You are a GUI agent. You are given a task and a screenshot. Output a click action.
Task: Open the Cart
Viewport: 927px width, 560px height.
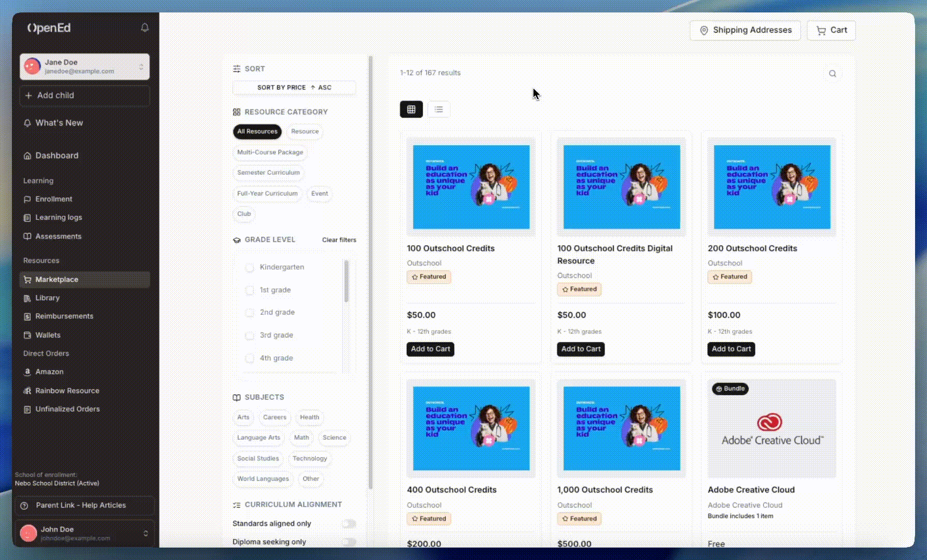coord(831,31)
